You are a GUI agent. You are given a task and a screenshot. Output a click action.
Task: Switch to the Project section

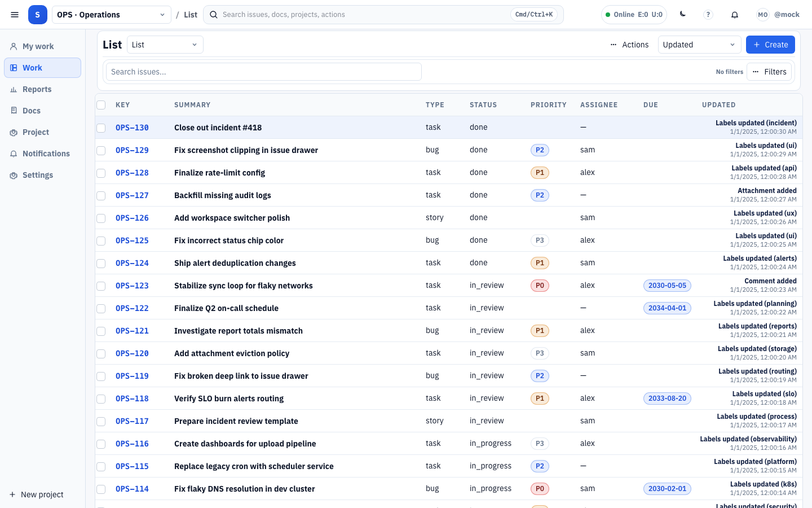pyautogui.click(x=36, y=132)
